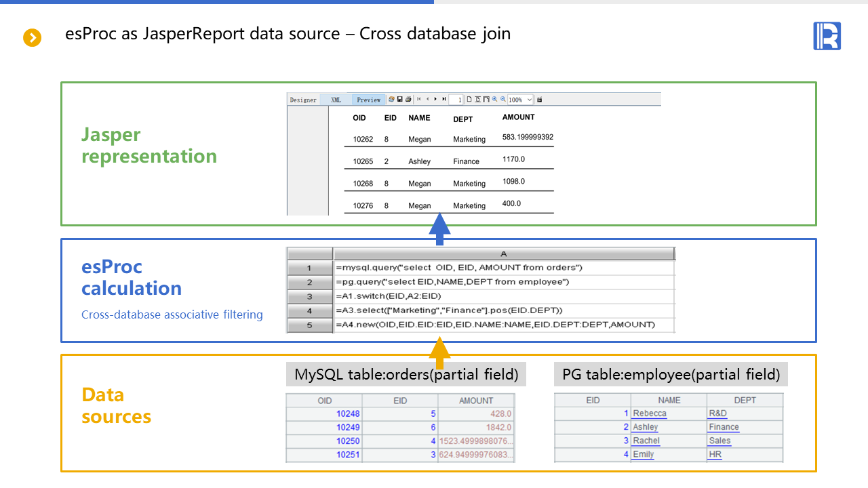Click the Rebecca name link in employee table
The height and width of the screenshot is (488, 868).
click(649, 413)
